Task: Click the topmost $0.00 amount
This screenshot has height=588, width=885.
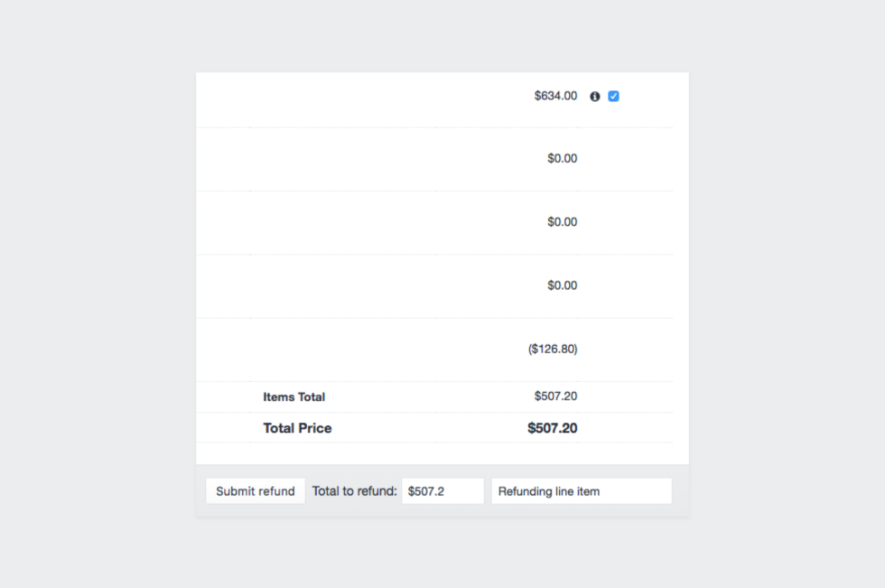Action: click(x=562, y=159)
